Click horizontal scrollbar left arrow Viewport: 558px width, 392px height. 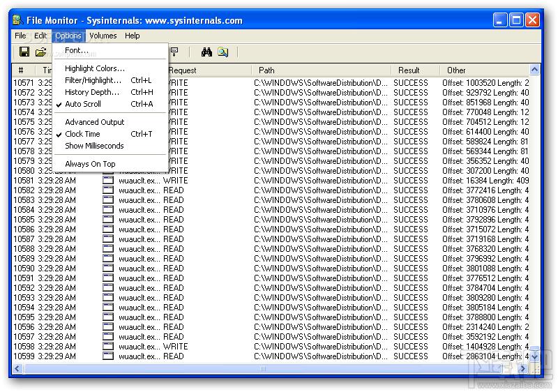(x=17, y=369)
